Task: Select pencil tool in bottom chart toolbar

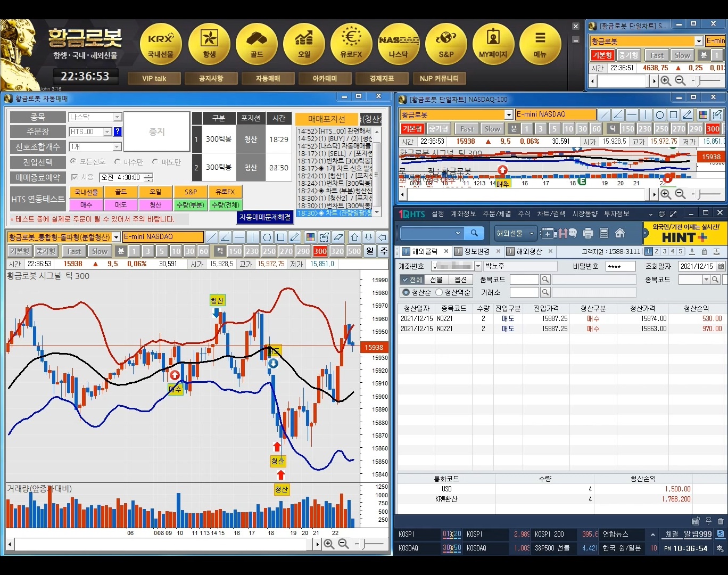Action: coord(294,237)
